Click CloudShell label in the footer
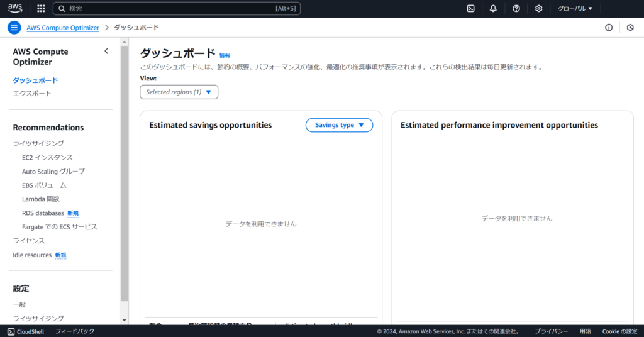The image size is (644, 337). 30,332
